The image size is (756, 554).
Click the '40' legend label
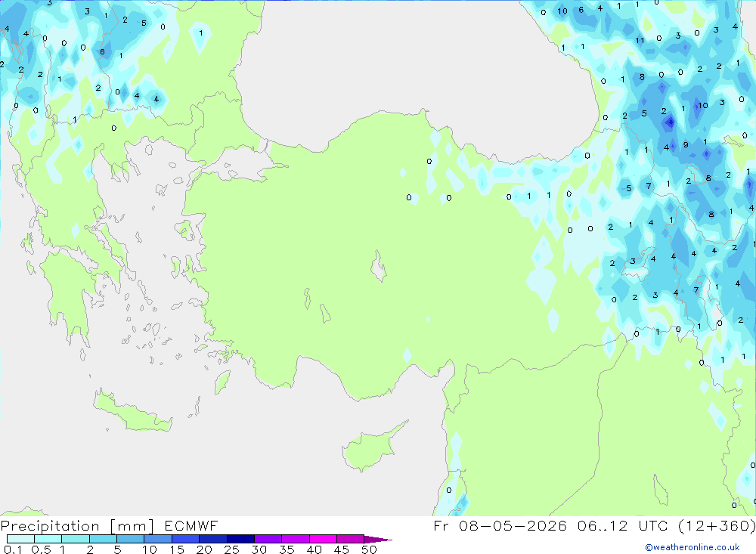[x=314, y=549]
